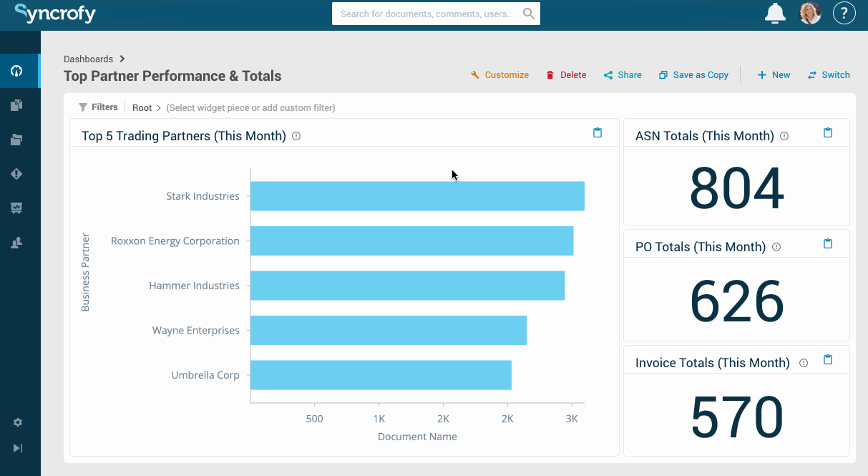868x476 pixels.
Task: Open the users icon in sidebar
Action: coord(16,243)
